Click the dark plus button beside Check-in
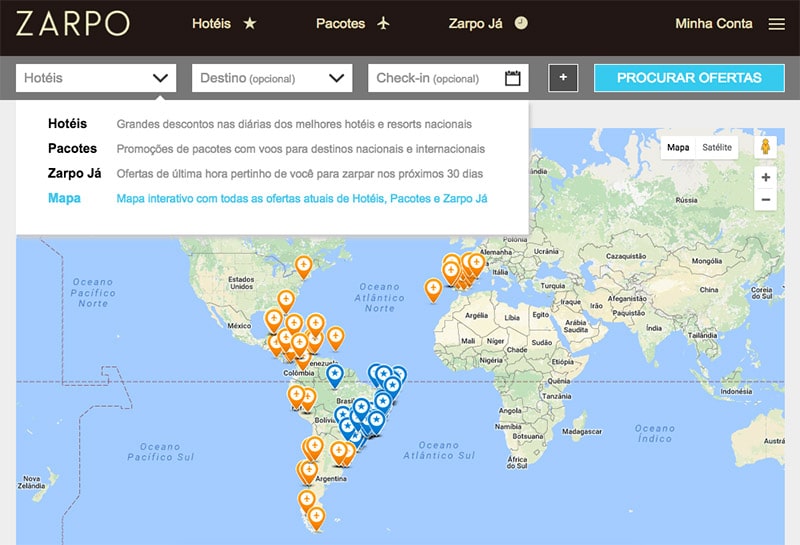 tap(563, 78)
